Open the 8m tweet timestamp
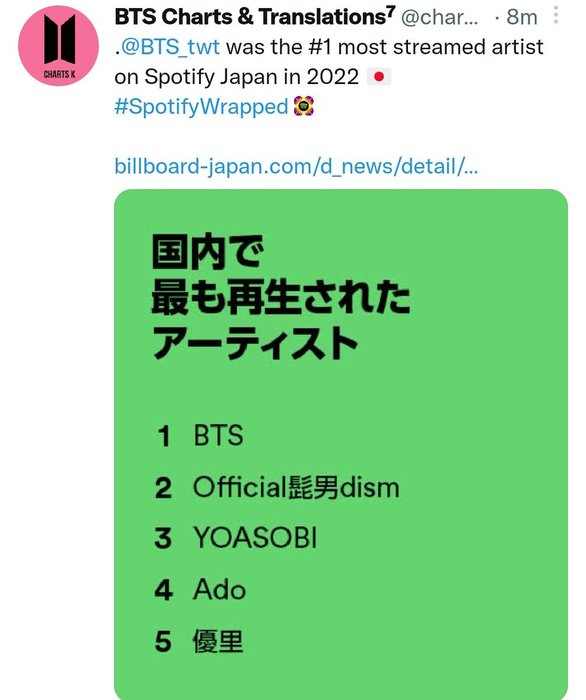Image resolution: width=586 pixels, height=700 pixels. (x=522, y=17)
